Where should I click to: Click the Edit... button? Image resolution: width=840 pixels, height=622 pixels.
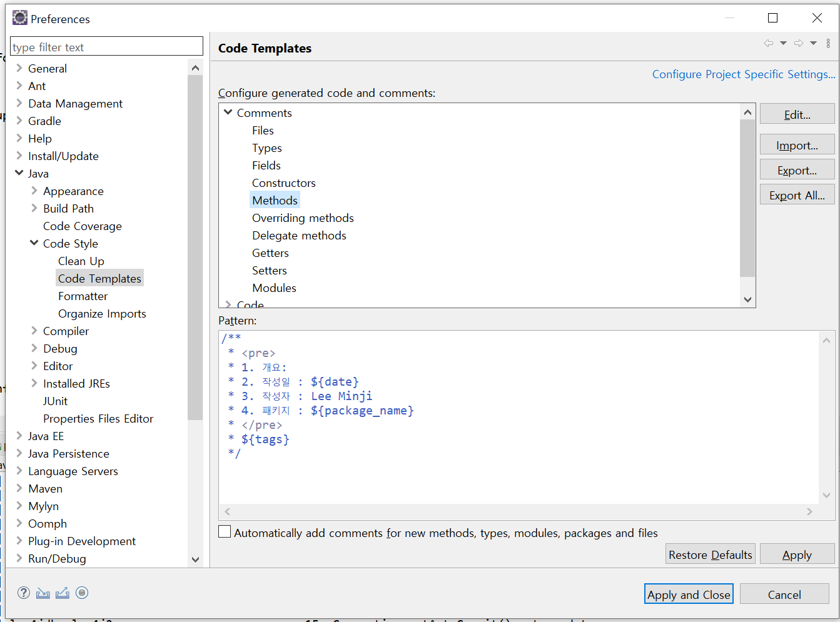[797, 114]
